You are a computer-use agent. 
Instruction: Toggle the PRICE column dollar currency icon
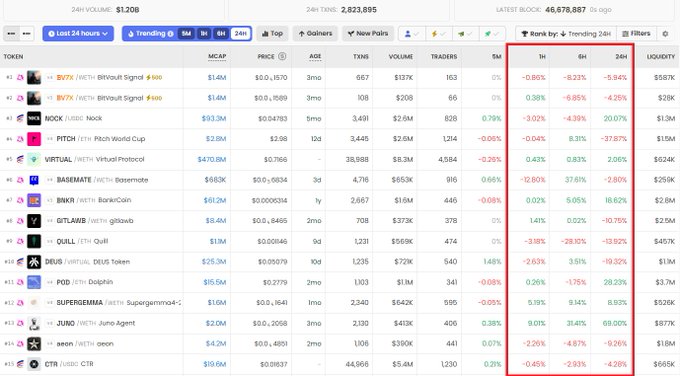[282, 56]
